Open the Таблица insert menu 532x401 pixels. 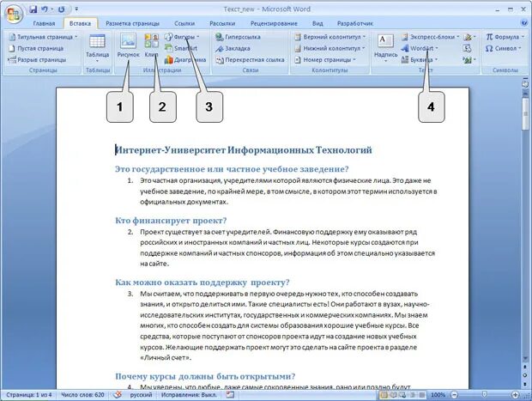97,47
